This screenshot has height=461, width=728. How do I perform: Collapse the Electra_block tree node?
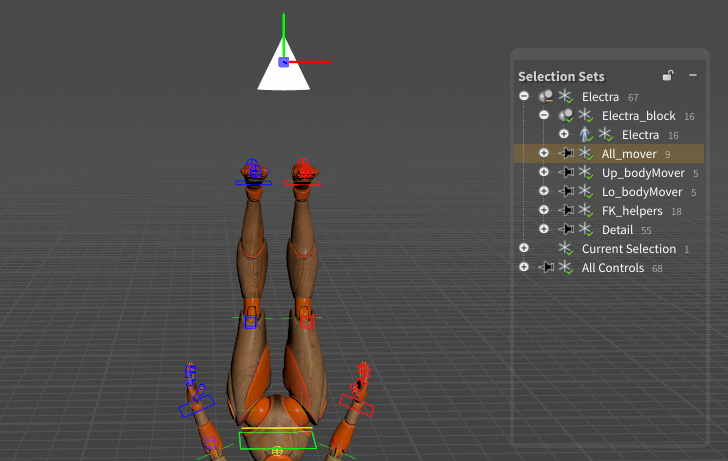pyautogui.click(x=544, y=115)
